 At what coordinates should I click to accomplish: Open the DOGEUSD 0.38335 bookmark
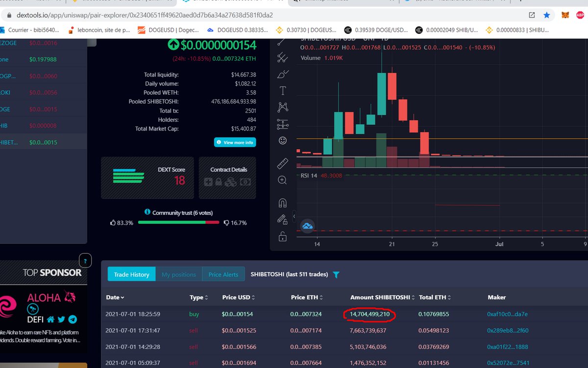coord(237,30)
